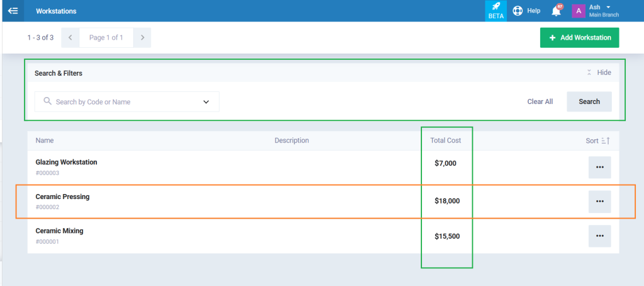The height and width of the screenshot is (286, 644).
Task: Click the purple user avatar A
Action: click(x=579, y=11)
